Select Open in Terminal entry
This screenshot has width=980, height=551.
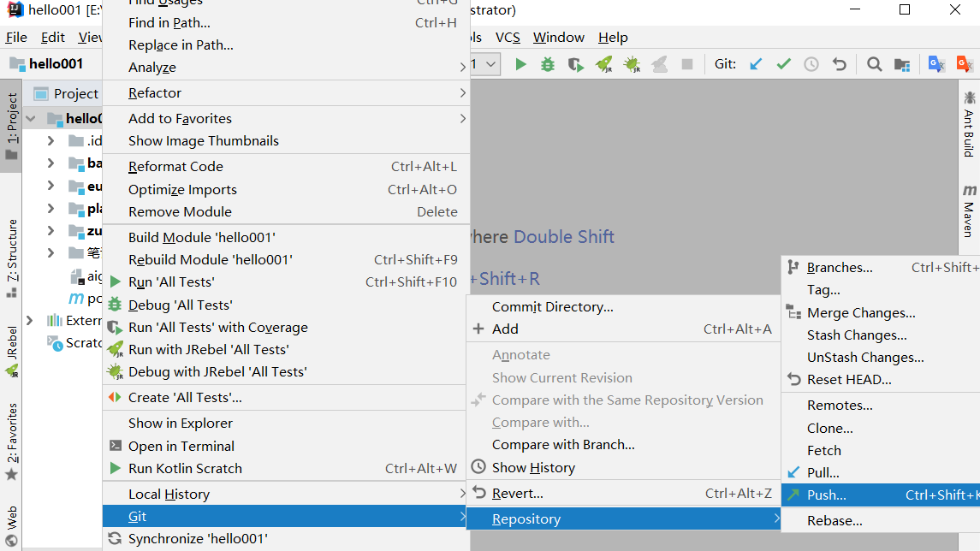point(286,446)
